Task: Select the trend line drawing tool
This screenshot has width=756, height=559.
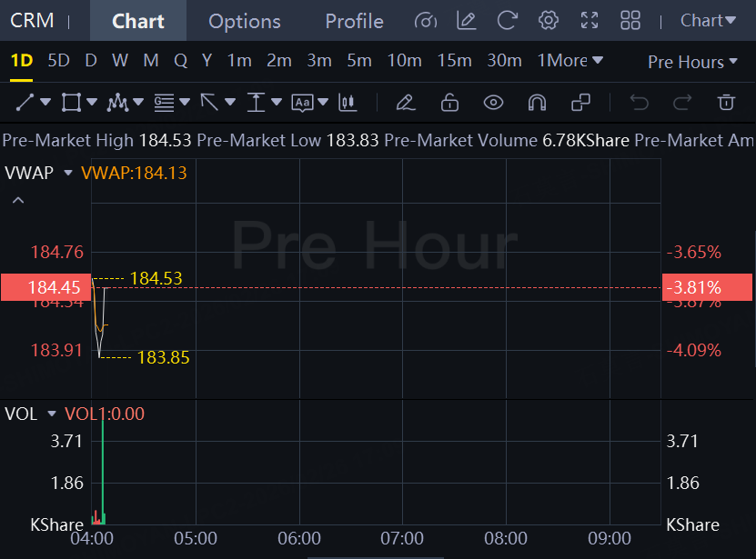Action: [25, 102]
